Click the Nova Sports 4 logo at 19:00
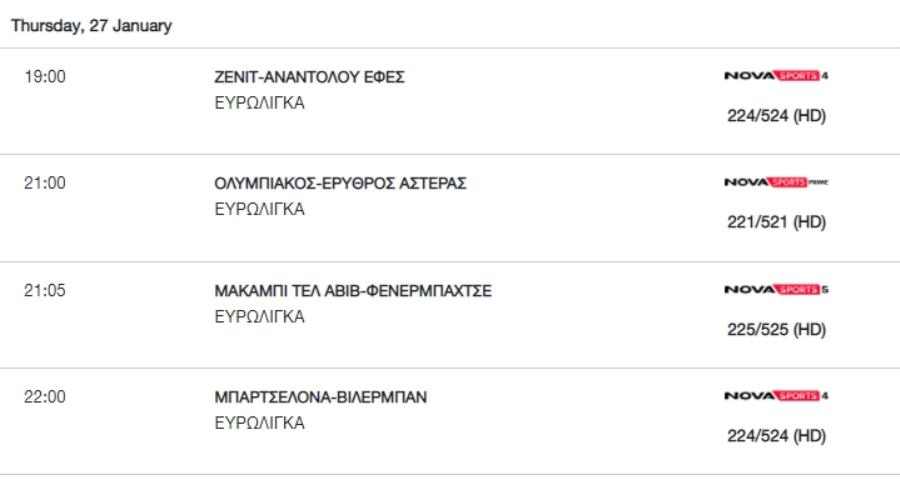Screen dimensions: 900x484 (776, 76)
